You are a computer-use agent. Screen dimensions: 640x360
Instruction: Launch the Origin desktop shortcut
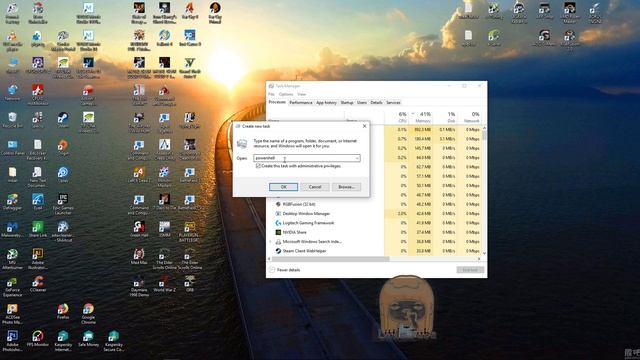coord(63,148)
